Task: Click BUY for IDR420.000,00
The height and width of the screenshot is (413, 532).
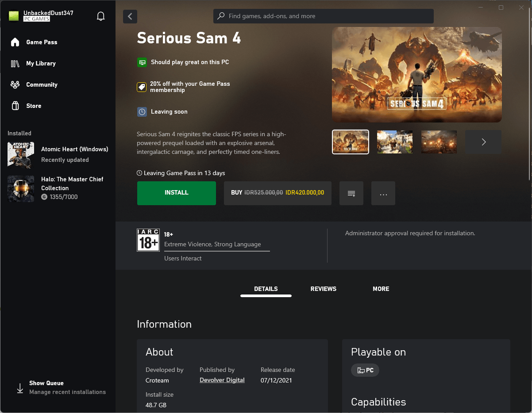Action: 278,193
